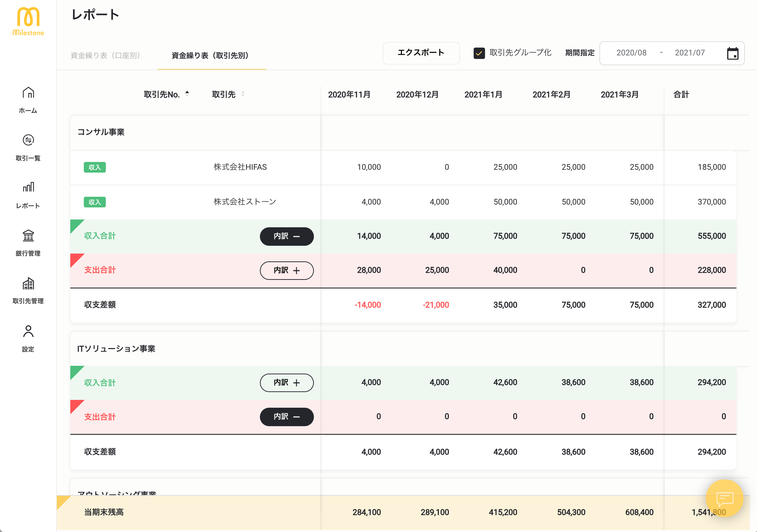Click the 合計 column header
Image resolution: width=757 pixels, height=532 pixels.
tap(681, 94)
